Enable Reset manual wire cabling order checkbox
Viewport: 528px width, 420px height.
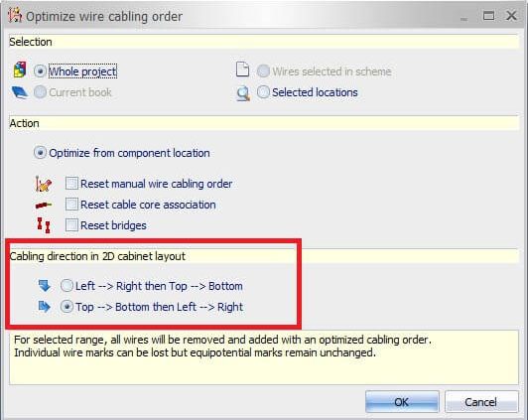71,184
